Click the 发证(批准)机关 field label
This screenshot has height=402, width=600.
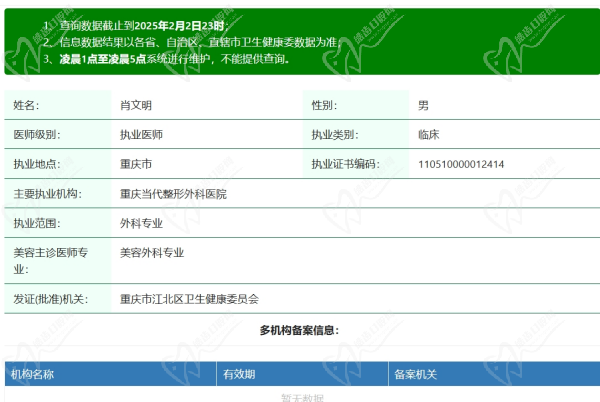click(x=51, y=298)
